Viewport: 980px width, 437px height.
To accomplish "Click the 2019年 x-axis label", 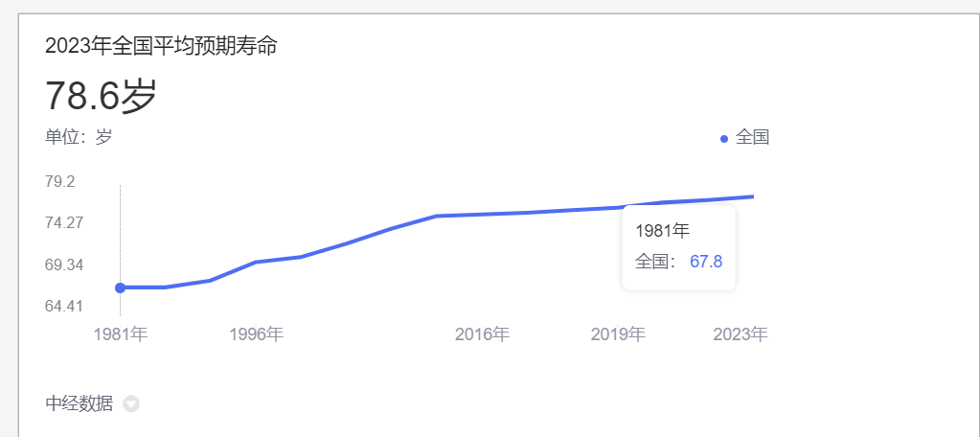I will [x=618, y=334].
